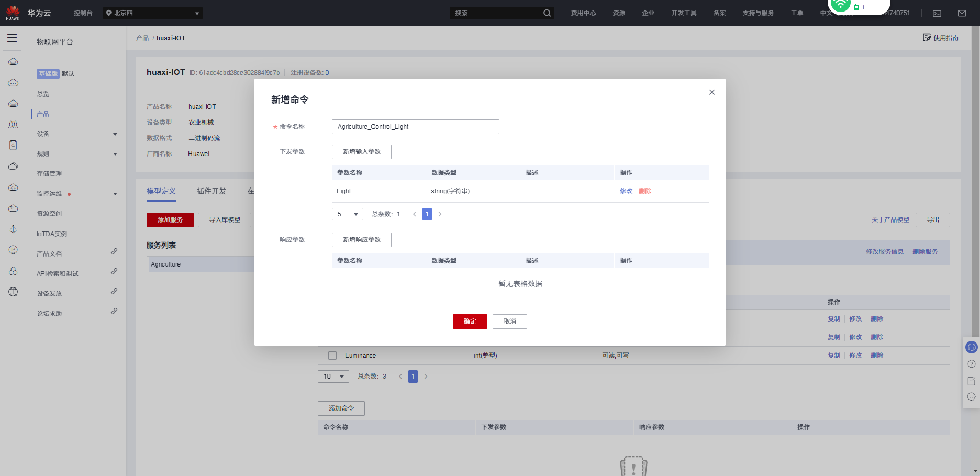
Task: Open 开发工具 in the top bar
Action: [684, 13]
